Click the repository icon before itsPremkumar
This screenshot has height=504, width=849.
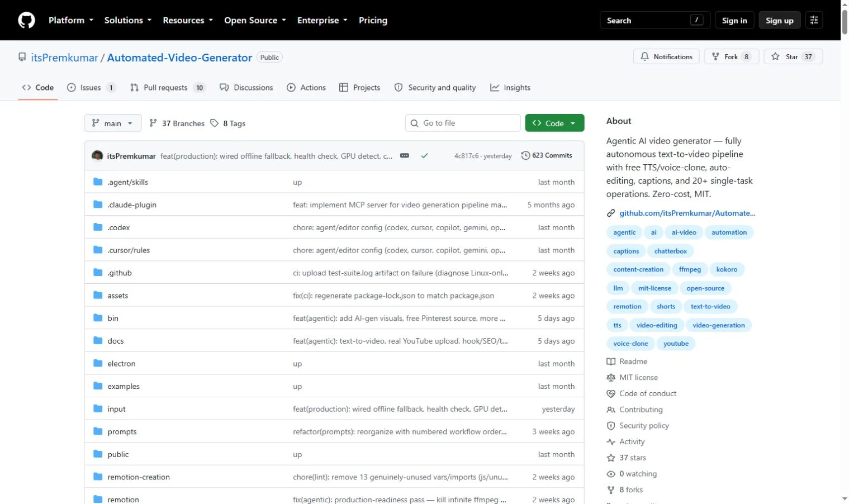click(22, 57)
